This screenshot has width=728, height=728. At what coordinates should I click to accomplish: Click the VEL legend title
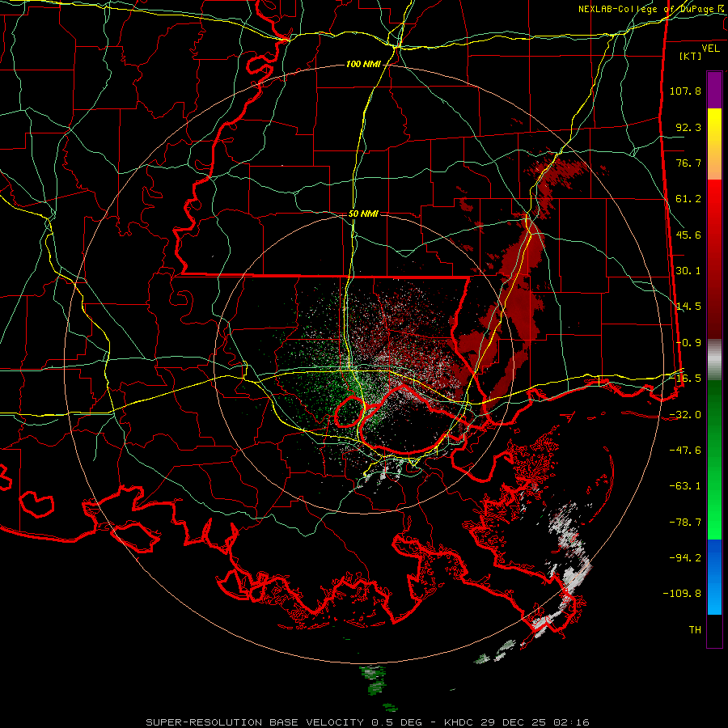pos(710,49)
